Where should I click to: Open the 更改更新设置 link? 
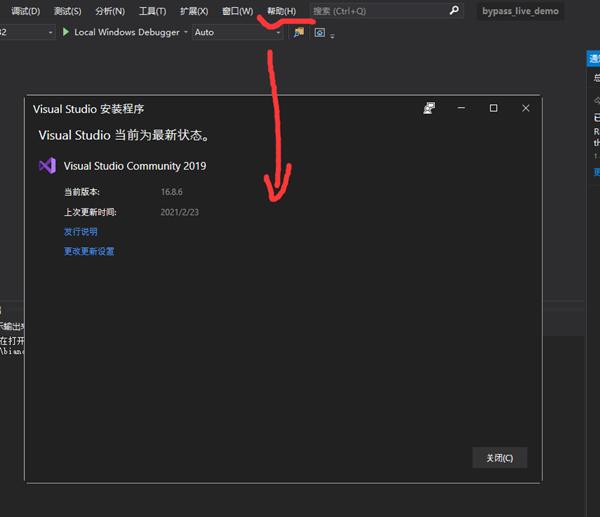(89, 251)
